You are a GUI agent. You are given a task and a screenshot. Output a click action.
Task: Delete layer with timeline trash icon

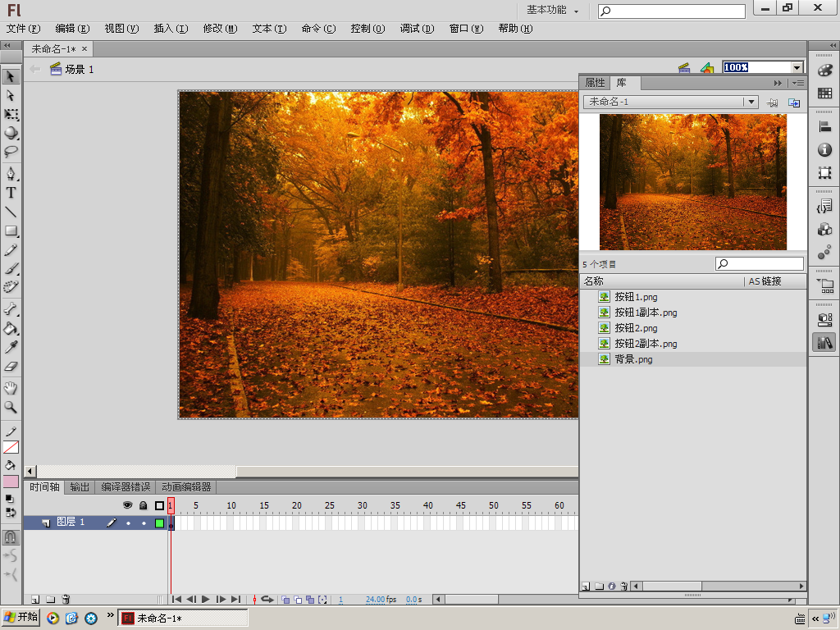click(66, 600)
